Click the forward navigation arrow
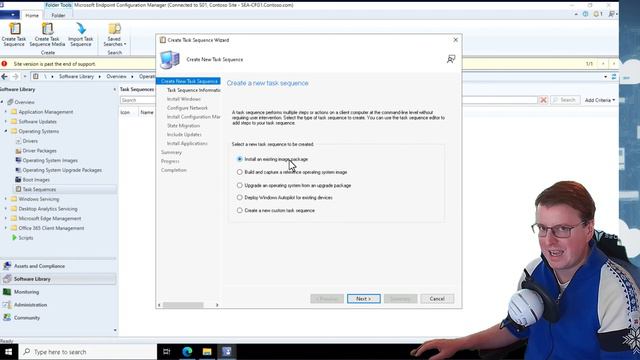 tap(15, 76)
